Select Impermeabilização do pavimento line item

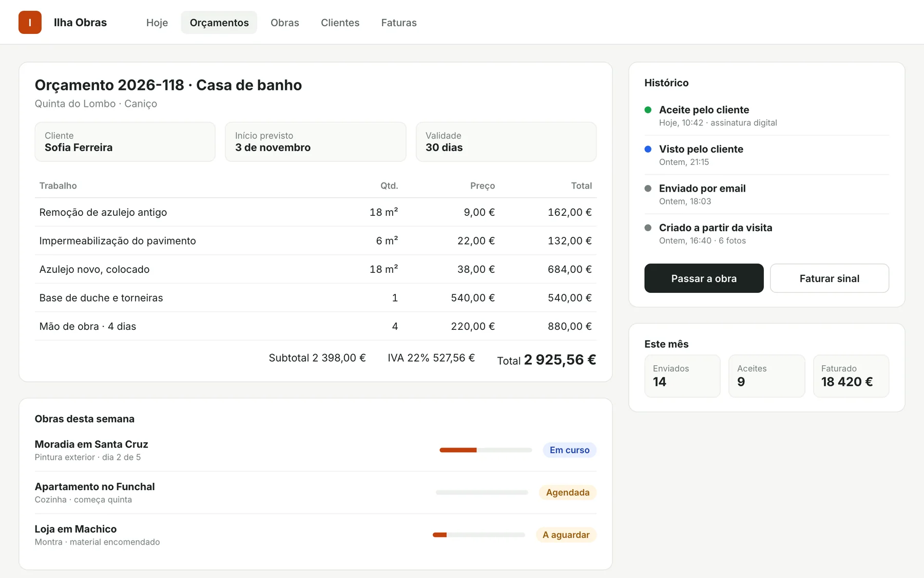pyautogui.click(x=316, y=241)
